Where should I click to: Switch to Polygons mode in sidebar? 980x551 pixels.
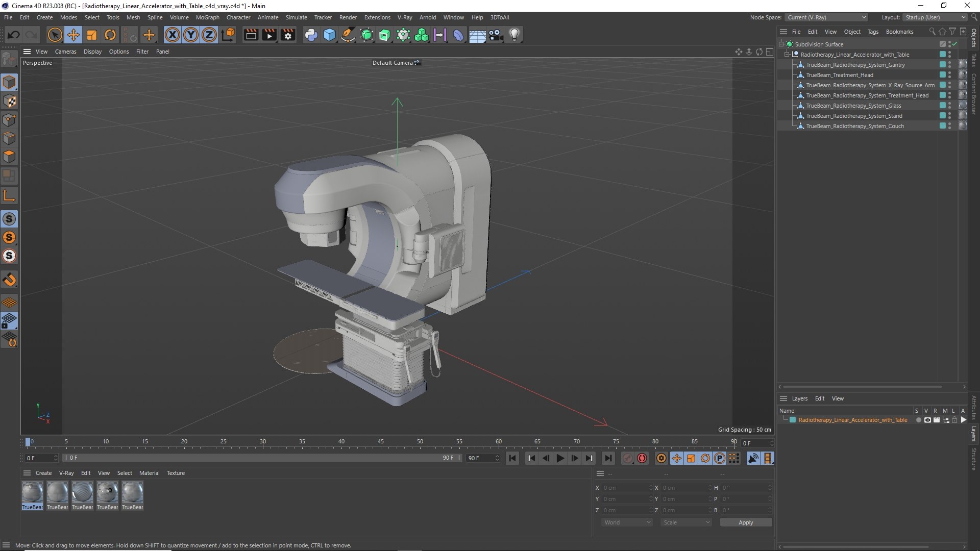tap(9, 157)
